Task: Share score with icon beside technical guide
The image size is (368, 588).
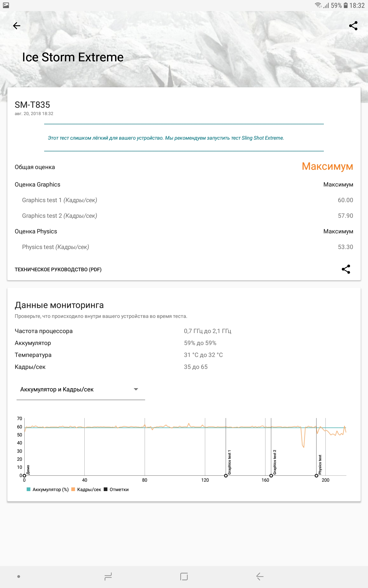Action: click(346, 269)
